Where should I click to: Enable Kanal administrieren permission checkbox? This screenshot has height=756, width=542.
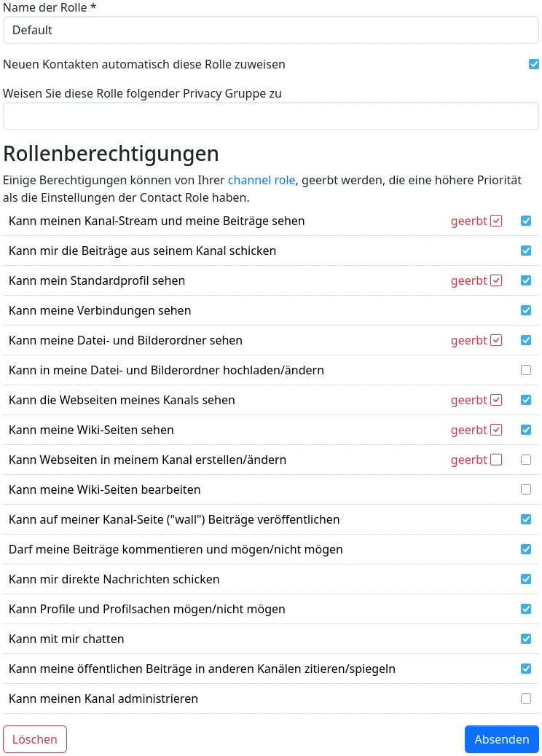(526, 698)
